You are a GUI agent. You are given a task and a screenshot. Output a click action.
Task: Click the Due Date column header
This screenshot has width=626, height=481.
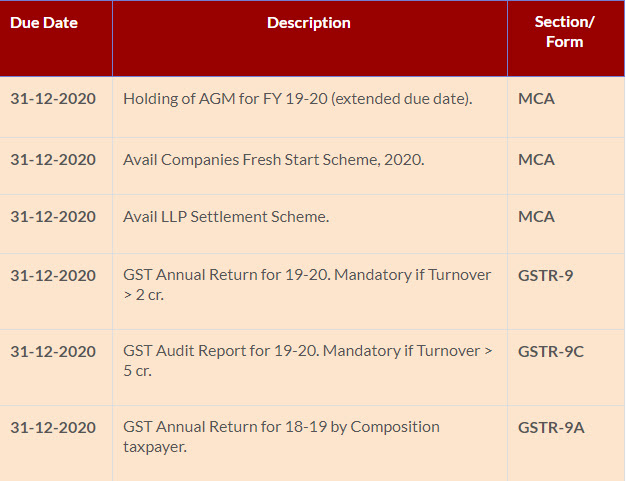tap(44, 22)
